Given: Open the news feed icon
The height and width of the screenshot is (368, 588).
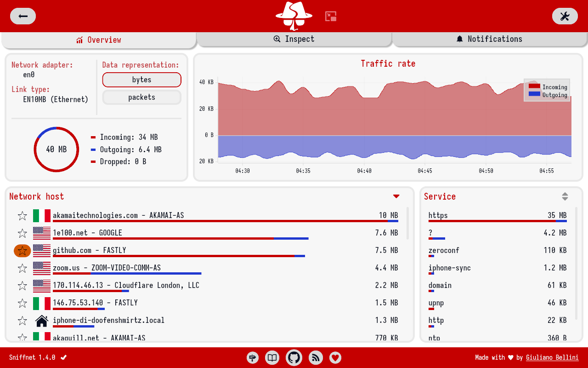Looking at the screenshot, I should 316,357.
